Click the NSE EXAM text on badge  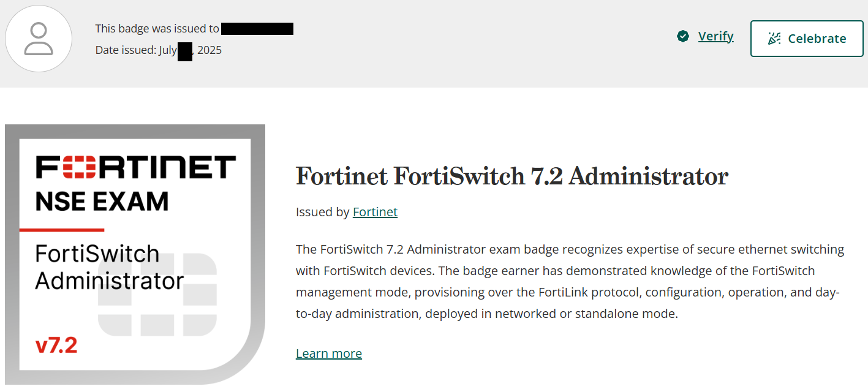click(102, 201)
